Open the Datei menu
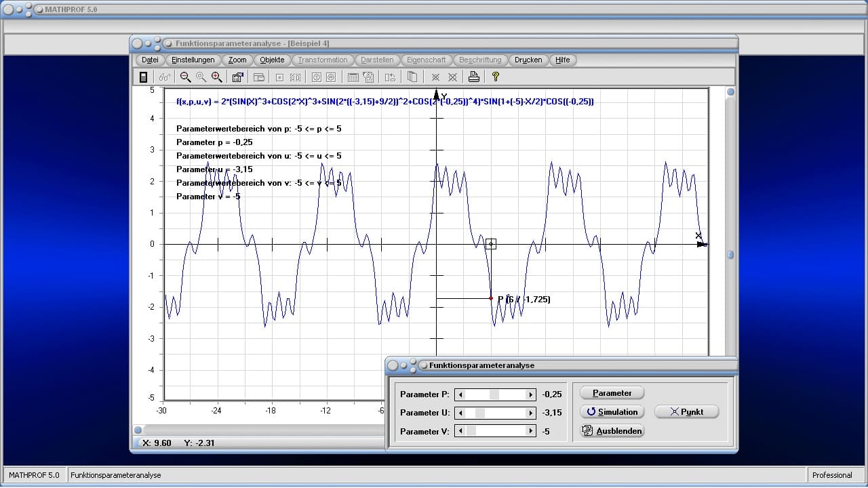Viewport: 868px width, 488px height. click(x=150, y=60)
